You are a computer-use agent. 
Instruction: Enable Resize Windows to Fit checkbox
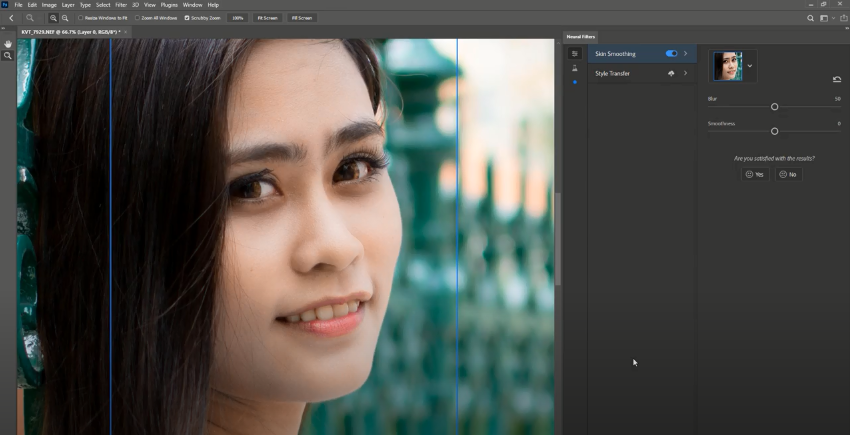tap(81, 18)
